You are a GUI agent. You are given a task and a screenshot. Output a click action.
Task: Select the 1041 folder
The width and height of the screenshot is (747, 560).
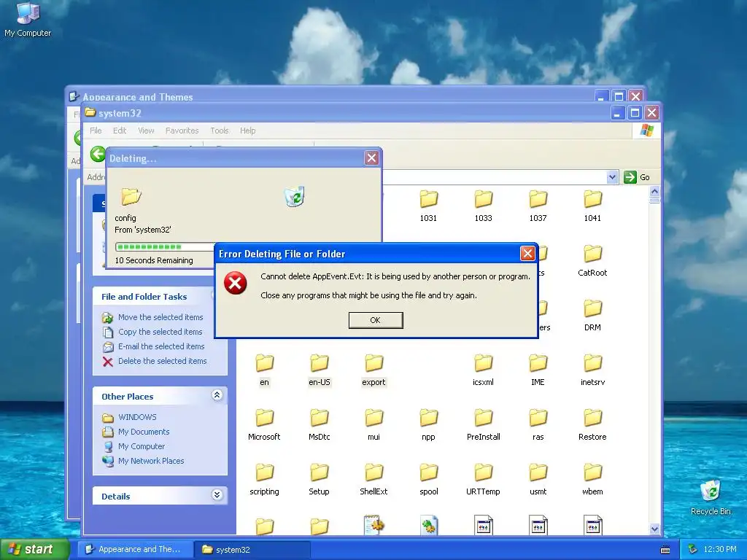click(592, 206)
